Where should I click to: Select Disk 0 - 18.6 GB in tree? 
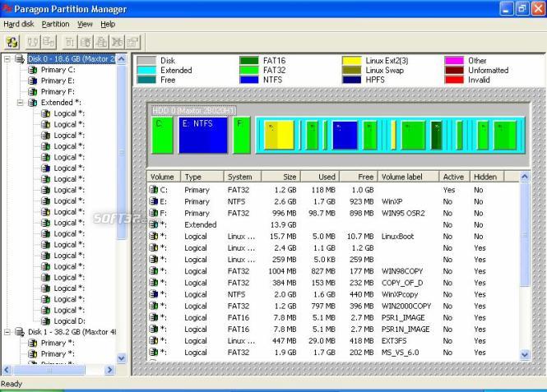coord(72,59)
